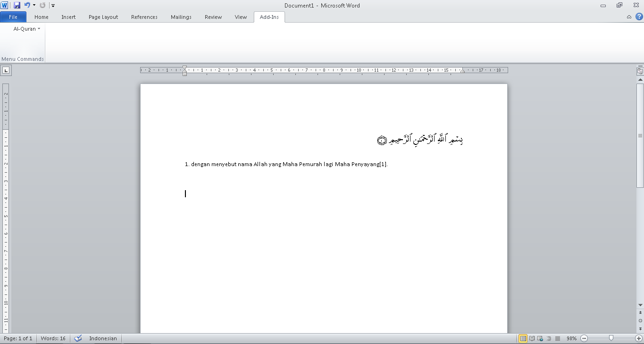Image resolution: width=644 pixels, height=344 pixels.
Task: Click the Save icon in Quick Access Toolbar
Action: (17, 5)
